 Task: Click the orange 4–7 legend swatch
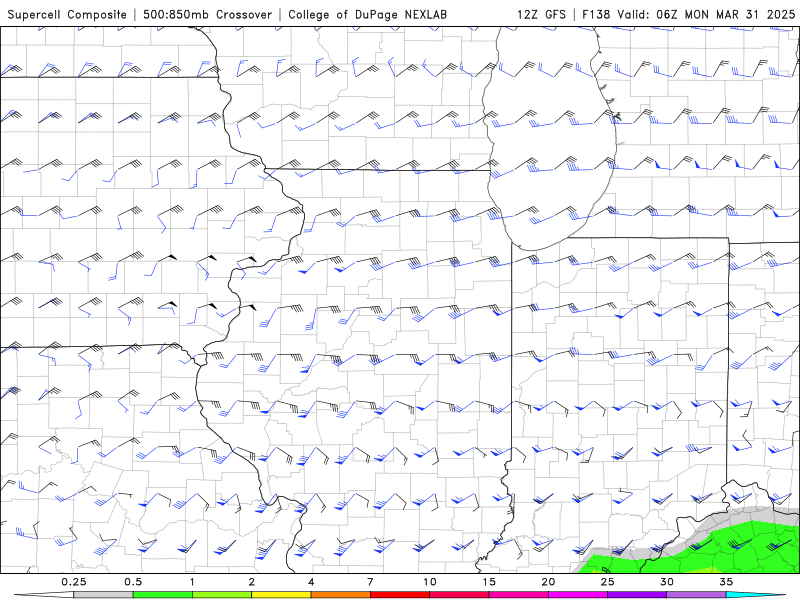click(x=340, y=595)
